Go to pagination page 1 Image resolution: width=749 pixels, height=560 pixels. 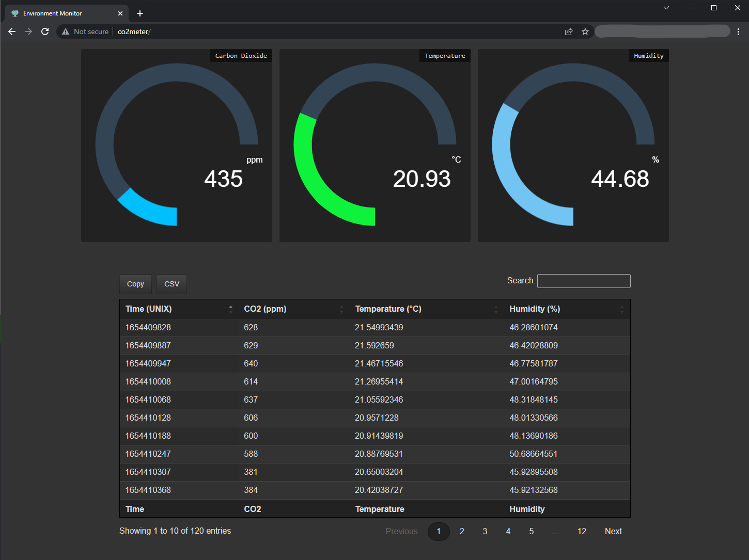pos(439,531)
